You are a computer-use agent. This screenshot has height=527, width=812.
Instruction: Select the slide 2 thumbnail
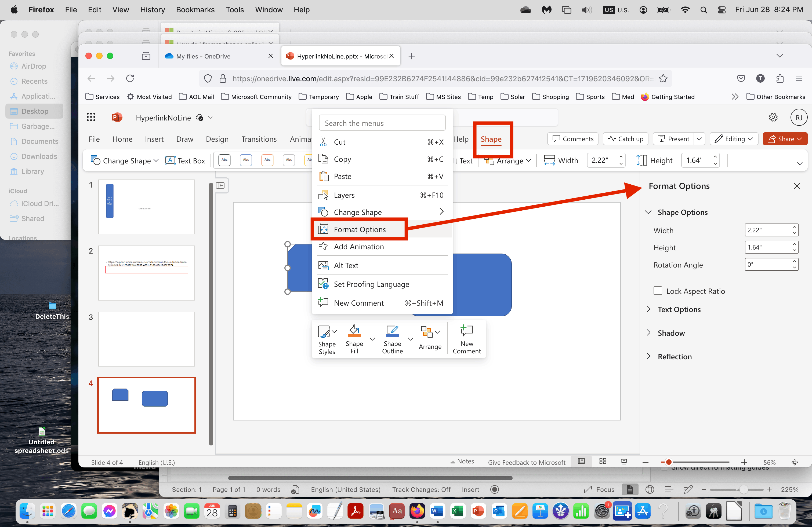(x=146, y=273)
